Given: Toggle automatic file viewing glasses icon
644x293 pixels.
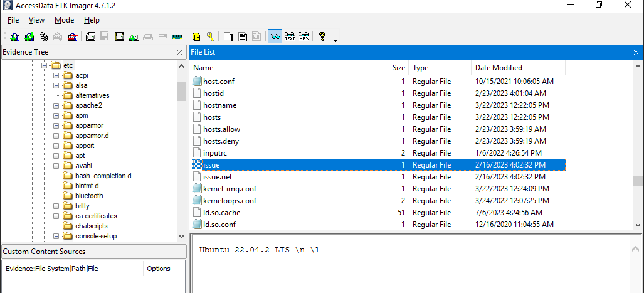Looking at the screenshot, I should [x=275, y=36].
